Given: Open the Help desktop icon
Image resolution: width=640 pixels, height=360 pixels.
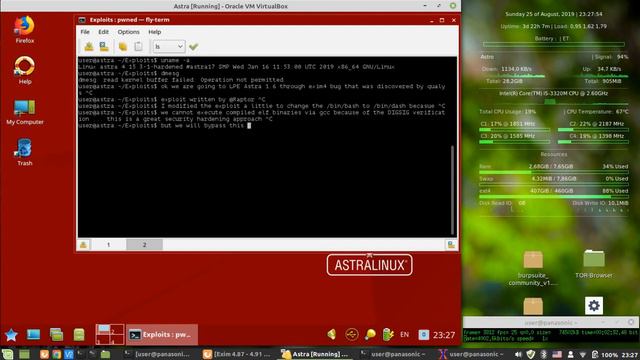Looking at the screenshot, I should 24,70.
